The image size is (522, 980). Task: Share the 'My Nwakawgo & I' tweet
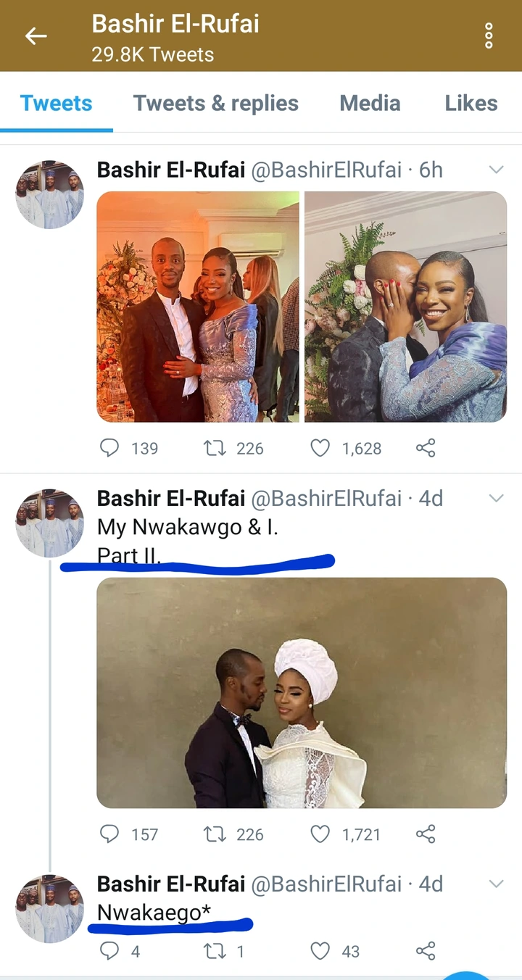tap(426, 834)
